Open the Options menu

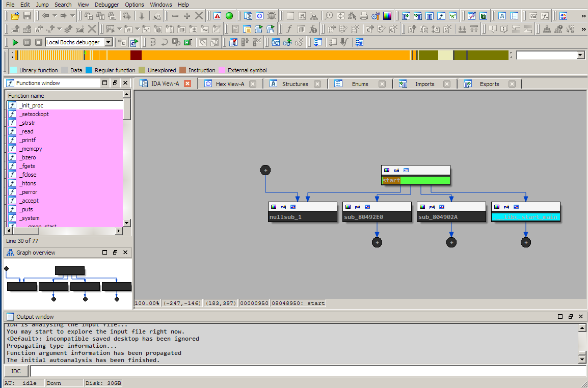point(135,5)
